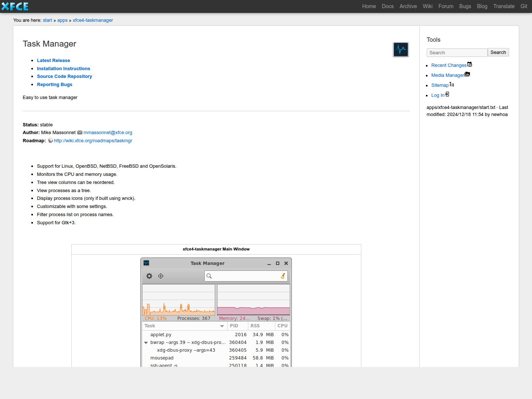This screenshot has width=532, height=399.
Task: Click the 'Task Manager' page heading
Action: [50, 44]
